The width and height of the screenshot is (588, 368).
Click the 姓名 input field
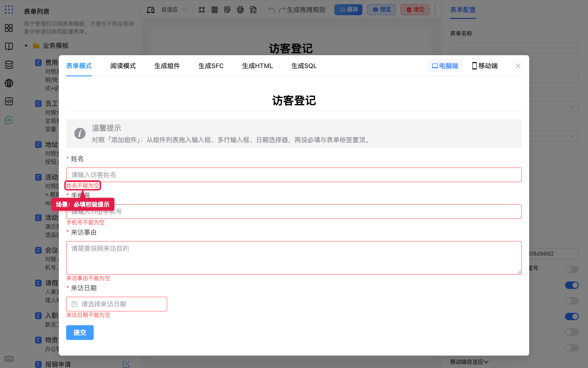(294, 175)
